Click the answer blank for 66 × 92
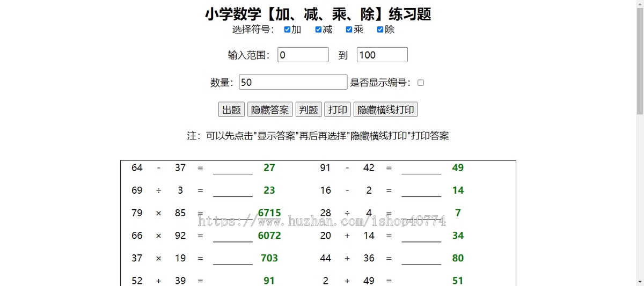This screenshot has width=644, height=286. [x=233, y=236]
